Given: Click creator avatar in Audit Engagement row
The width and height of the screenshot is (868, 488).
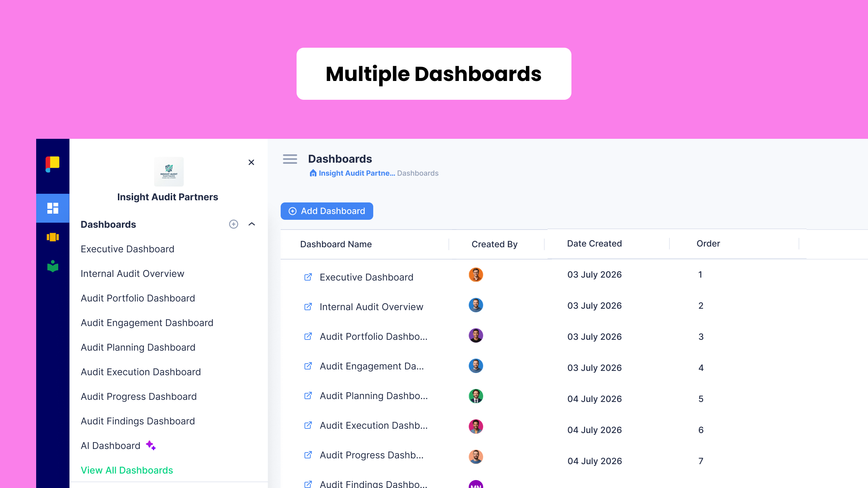Looking at the screenshot, I should (476, 366).
